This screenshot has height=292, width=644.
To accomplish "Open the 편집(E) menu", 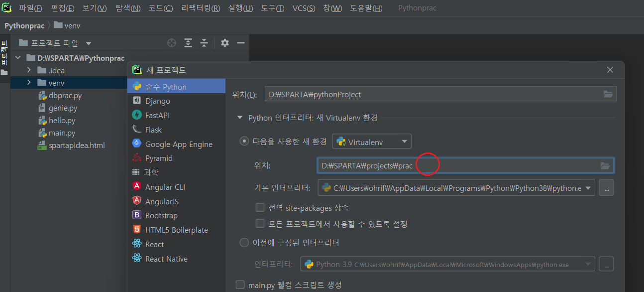I will point(62,8).
